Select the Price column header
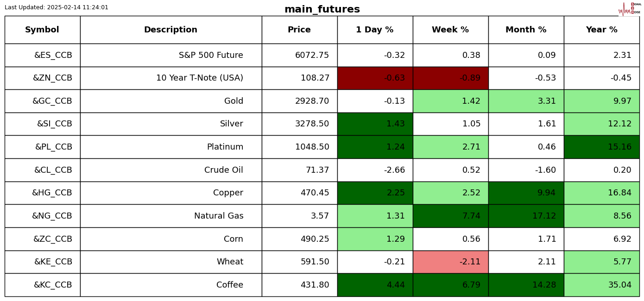This screenshot has width=644, height=301. point(299,30)
